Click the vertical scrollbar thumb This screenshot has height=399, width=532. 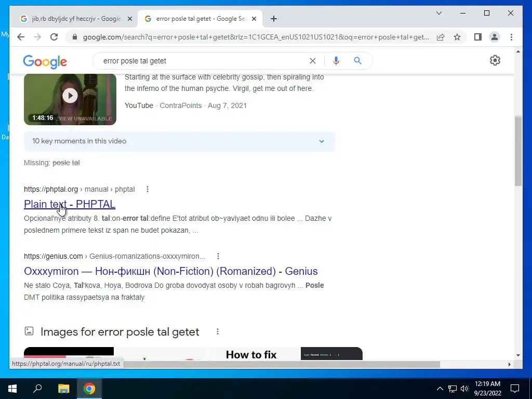pos(518,151)
